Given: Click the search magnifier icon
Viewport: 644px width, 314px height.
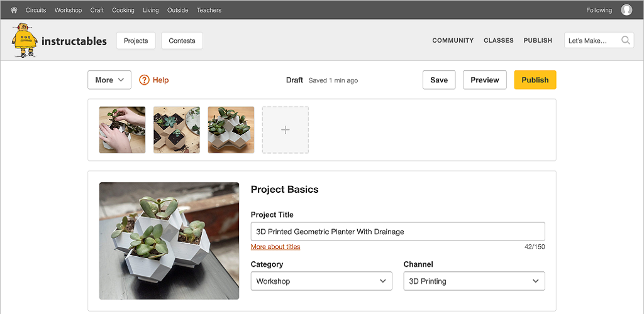Looking at the screenshot, I should pos(626,40).
